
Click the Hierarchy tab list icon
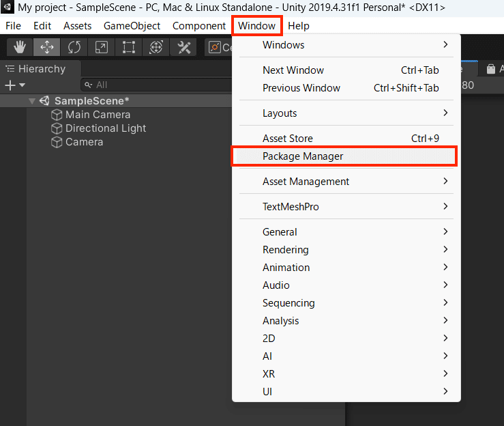coord(10,68)
